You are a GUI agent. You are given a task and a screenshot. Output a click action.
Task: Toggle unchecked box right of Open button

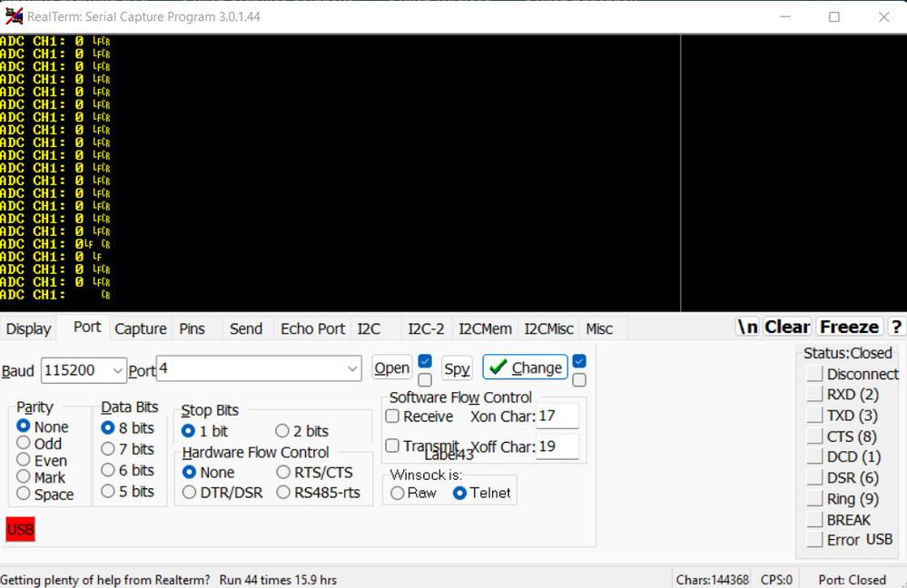click(x=425, y=380)
